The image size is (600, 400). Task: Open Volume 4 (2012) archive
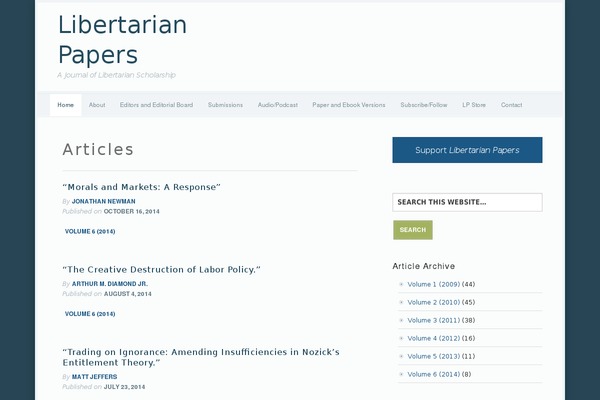[x=434, y=338]
